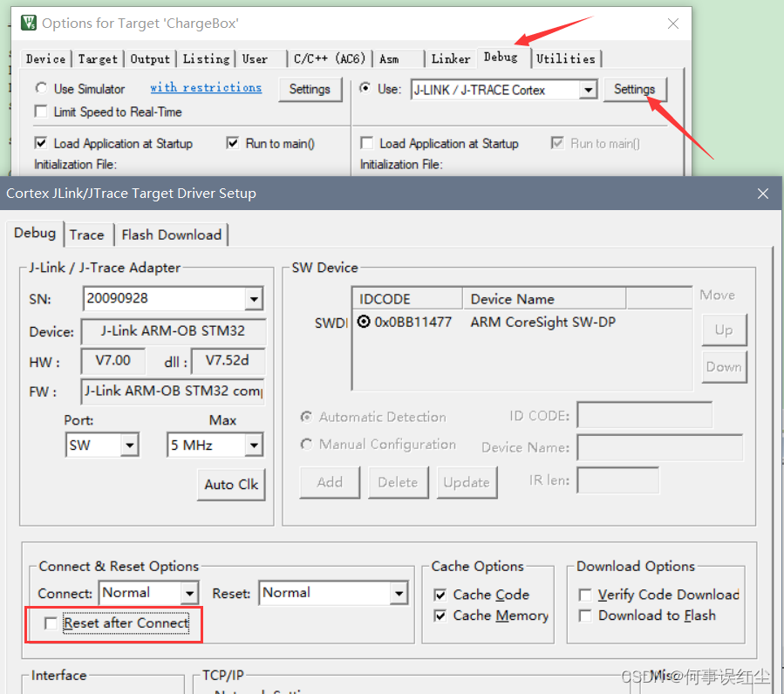Toggle simulator Load Application at Startup checkbox
Screen dimensions: 784x694
(x=41, y=143)
